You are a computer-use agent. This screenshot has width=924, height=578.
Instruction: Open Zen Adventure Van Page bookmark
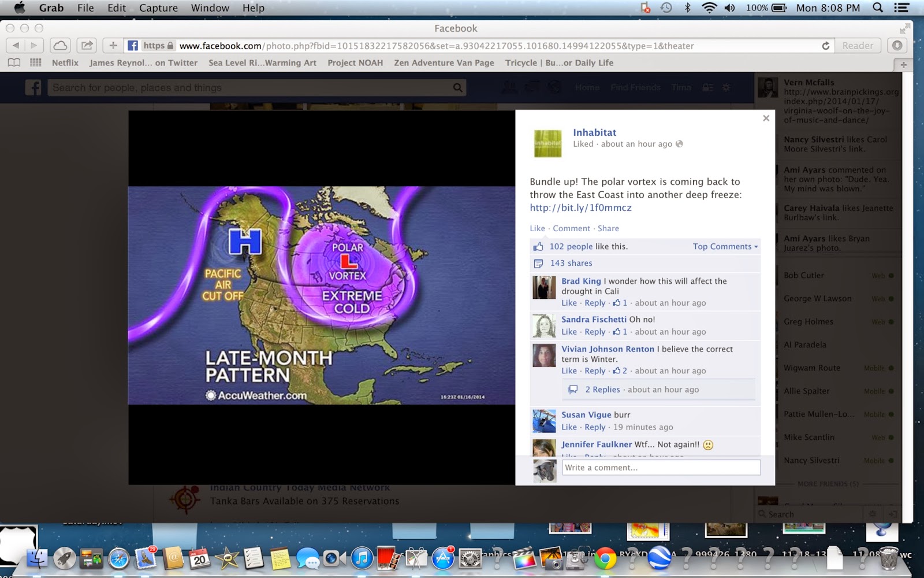click(x=444, y=62)
